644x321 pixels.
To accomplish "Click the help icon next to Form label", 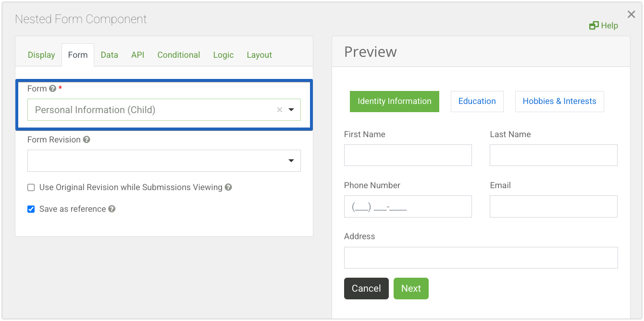I will pos(53,89).
